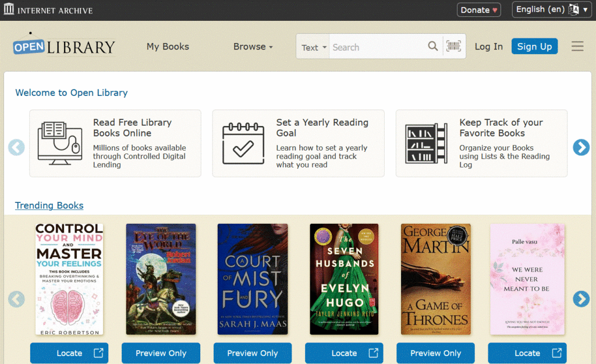Click the Sign Up button
This screenshot has width=596, height=364.
coord(534,46)
